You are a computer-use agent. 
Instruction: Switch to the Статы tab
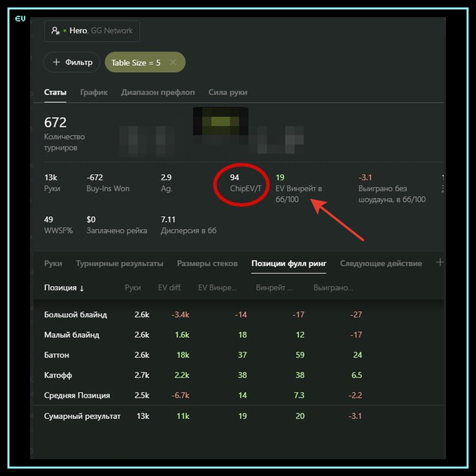click(x=55, y=92)
